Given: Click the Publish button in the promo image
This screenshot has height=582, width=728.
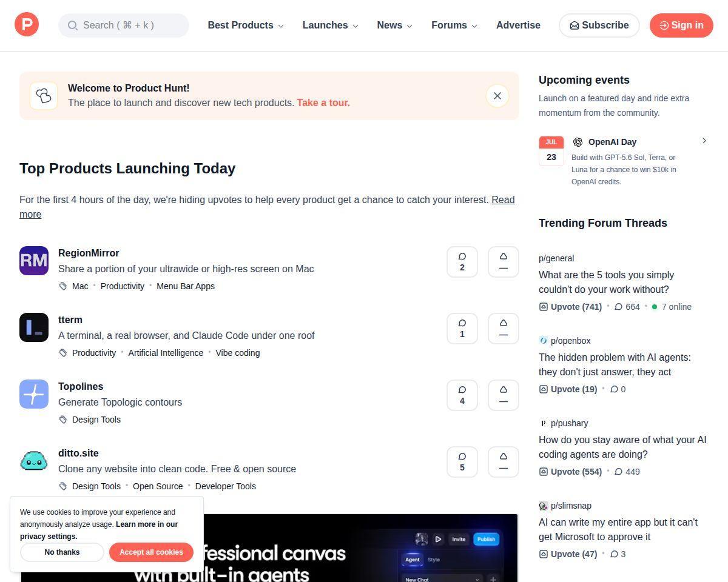Looking at the screenshot, I should click(486, 539).
